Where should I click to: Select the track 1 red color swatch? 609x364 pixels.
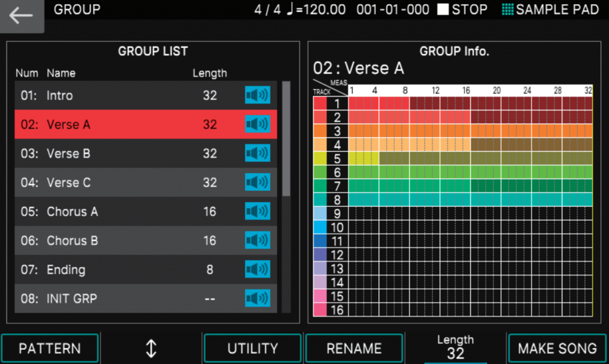tap(320, 103)
